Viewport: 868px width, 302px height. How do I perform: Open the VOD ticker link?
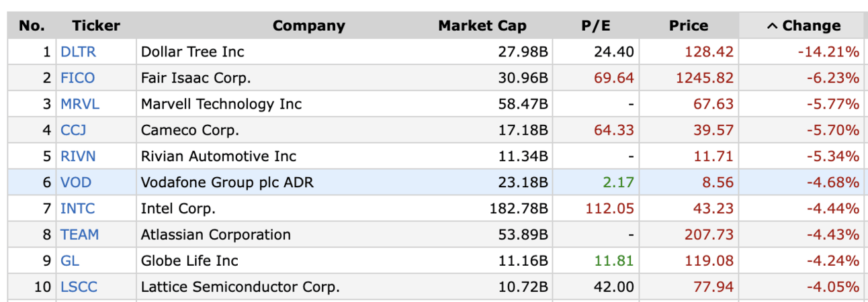75,183
